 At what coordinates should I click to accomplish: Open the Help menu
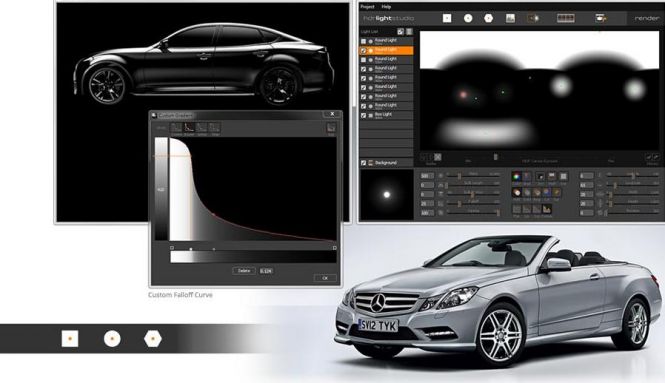pos(386,7)
